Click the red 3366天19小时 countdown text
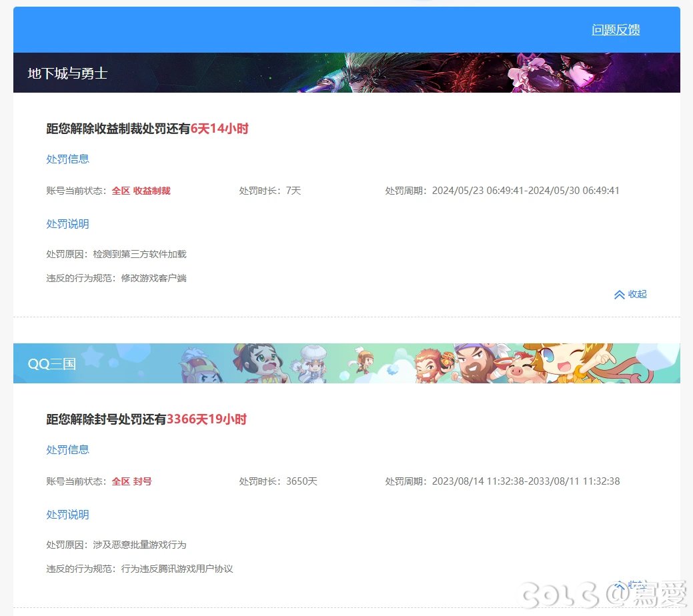The height and width of the screenshot is (616, 693). pyautogui.click(x=206, y=419)
